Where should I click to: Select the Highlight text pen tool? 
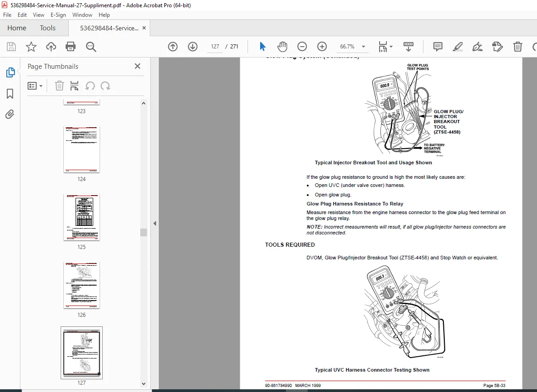(x=457, y=47)
